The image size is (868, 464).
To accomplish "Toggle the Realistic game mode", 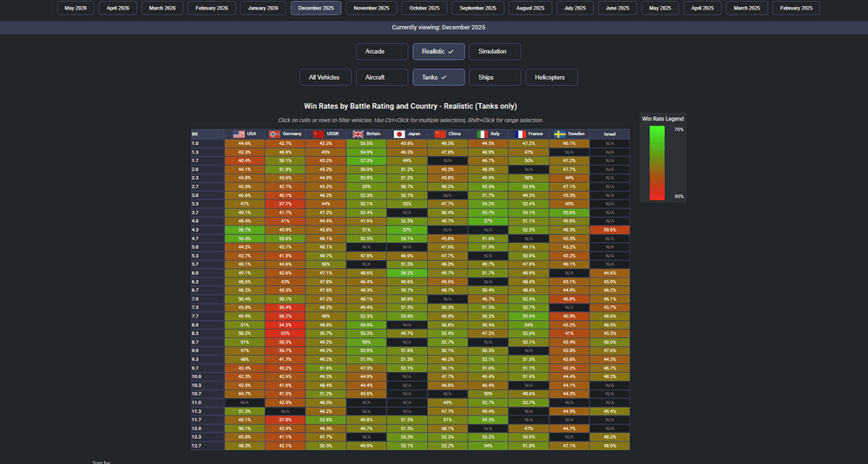I will [x=438, y=51].
